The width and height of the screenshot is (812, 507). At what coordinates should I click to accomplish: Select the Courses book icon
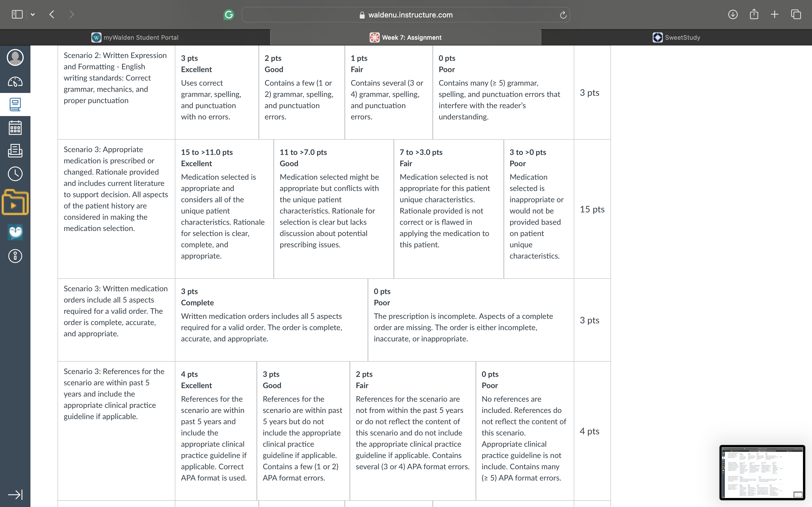15,104
